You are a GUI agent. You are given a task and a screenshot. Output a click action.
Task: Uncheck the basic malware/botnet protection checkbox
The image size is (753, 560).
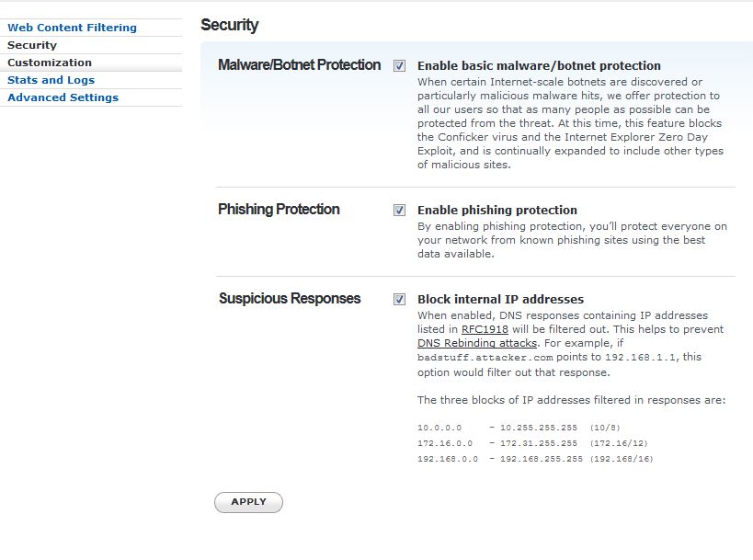pyautogui.click(x=399, y=66)
